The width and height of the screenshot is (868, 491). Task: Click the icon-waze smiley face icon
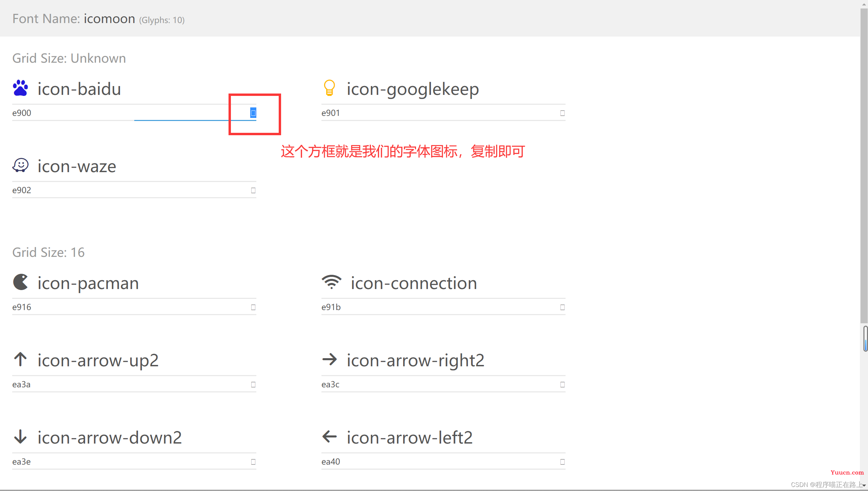[20, 166]
